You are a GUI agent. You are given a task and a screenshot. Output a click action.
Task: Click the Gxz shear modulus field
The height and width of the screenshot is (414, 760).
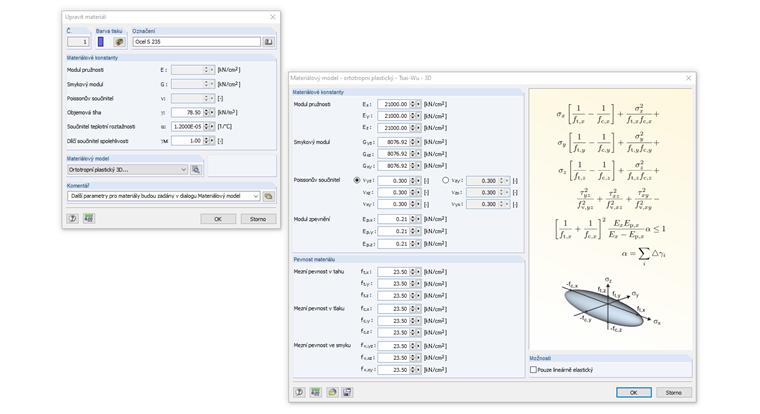pos(394,154)
